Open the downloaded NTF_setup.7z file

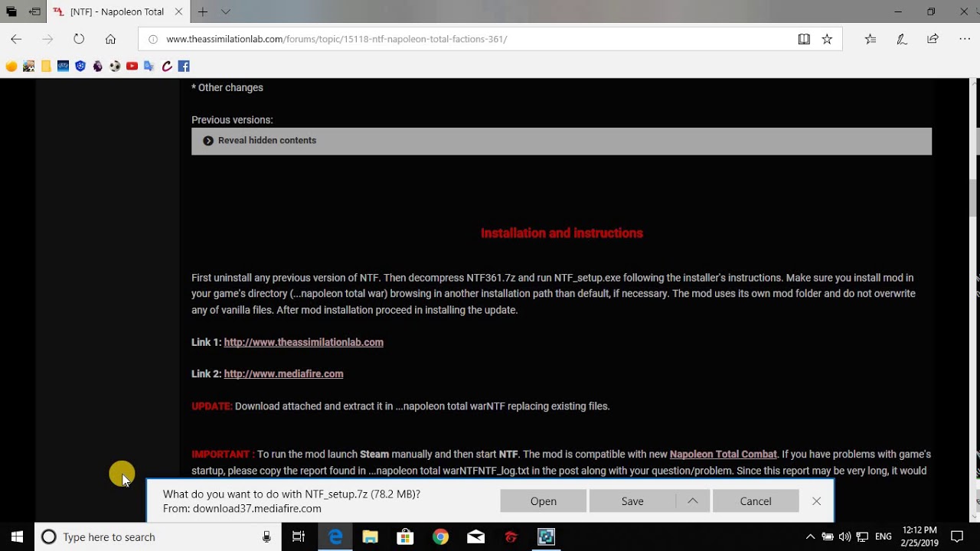[543, 501]
